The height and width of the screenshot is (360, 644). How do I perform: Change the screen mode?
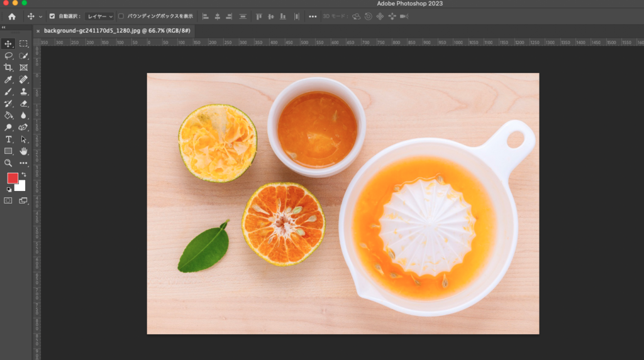(x=23, y=200)
